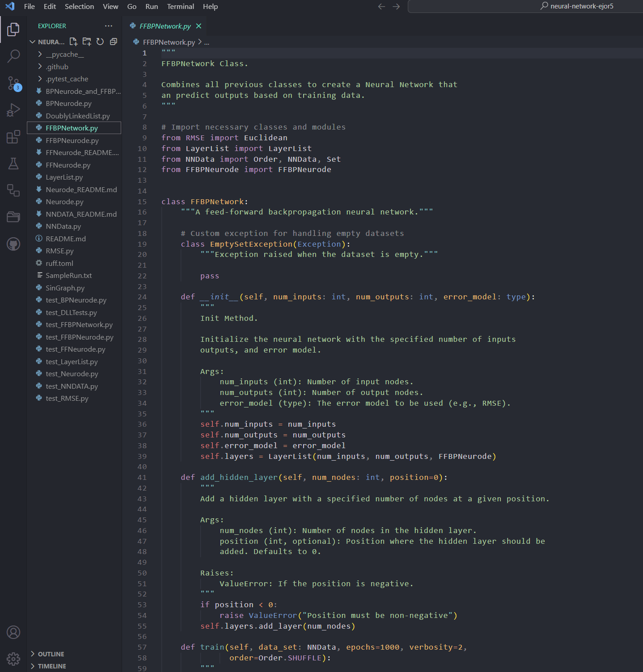Screen dimensions: 643x672
Task: Open the Terminal menu
Action: pos(181,6)
